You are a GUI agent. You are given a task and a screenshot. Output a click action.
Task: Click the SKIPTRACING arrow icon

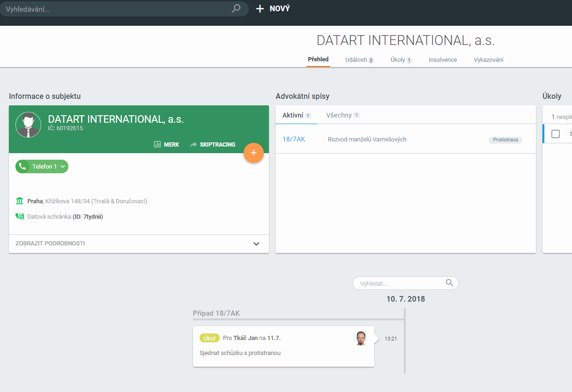pyautogui.click(x=193, y=145)
